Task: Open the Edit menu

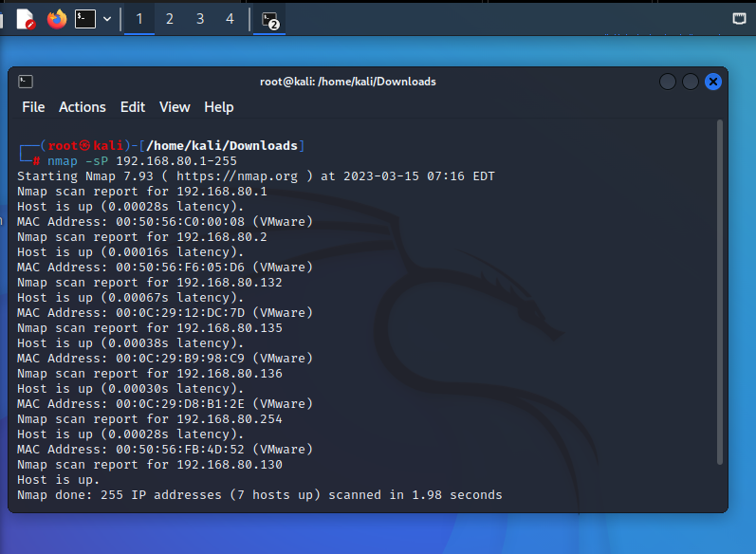Action: 133,107
